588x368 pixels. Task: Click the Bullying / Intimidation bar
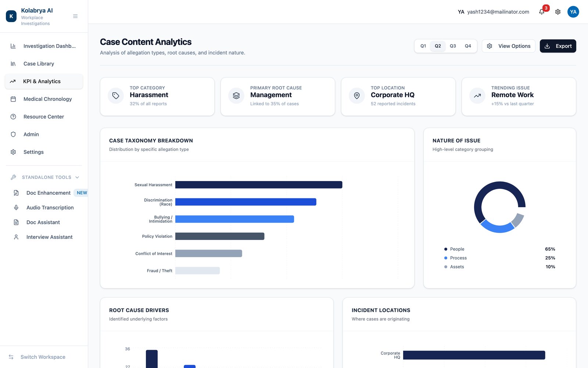[234, 219]
